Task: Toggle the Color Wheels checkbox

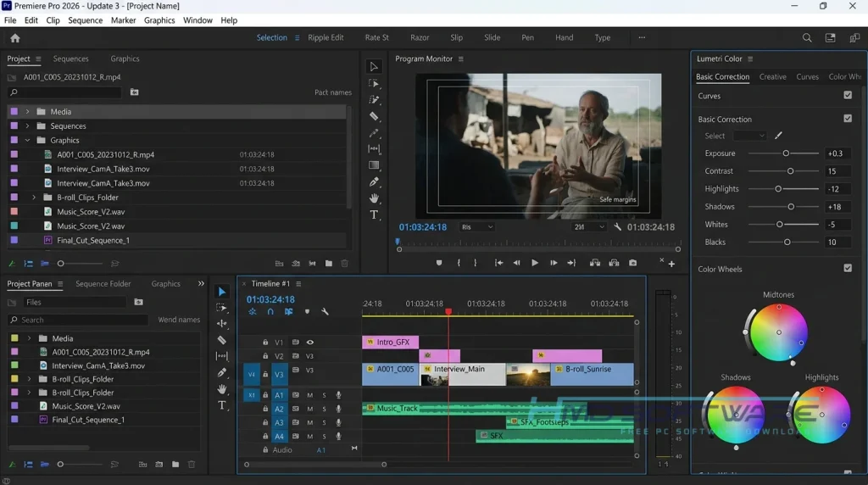Action: 848,268
